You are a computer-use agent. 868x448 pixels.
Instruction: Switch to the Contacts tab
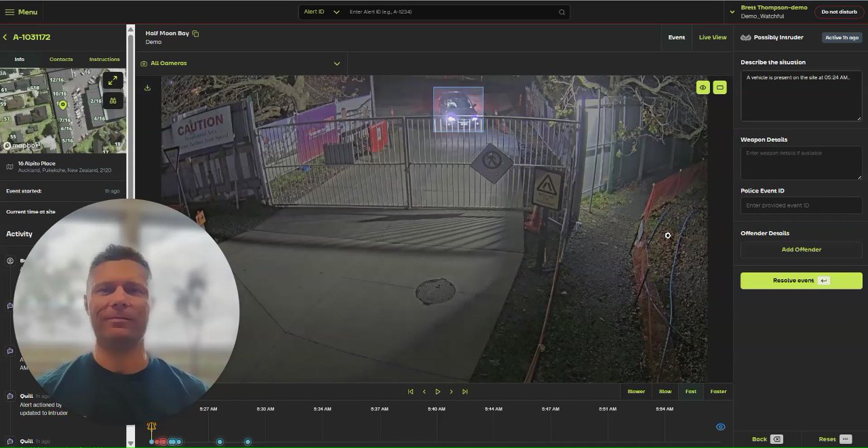(x=61, y=60)
